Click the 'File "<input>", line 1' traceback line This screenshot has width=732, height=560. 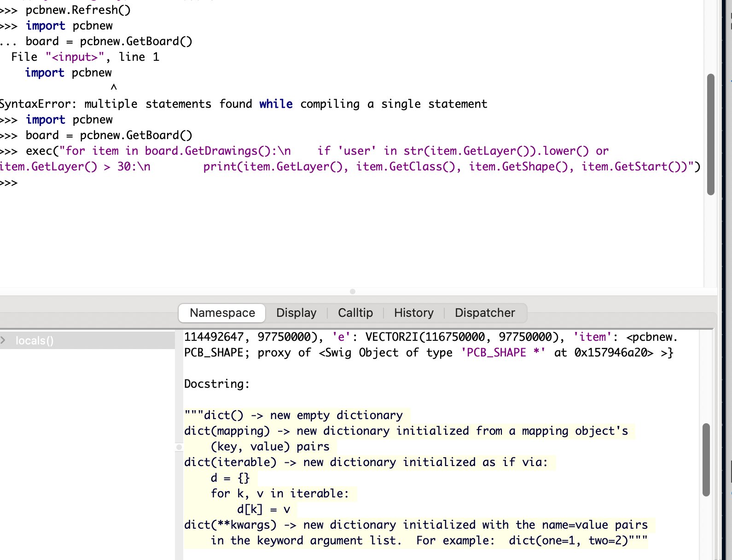85,57
